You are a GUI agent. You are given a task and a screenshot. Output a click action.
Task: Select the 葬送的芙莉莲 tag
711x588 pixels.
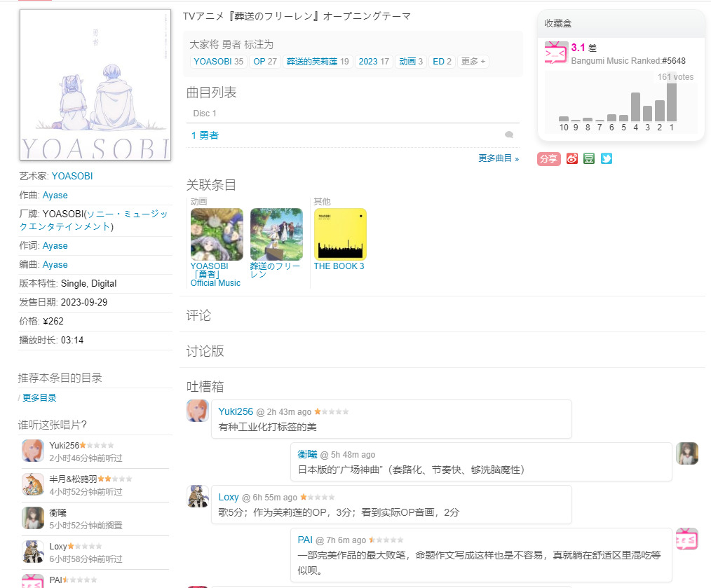318,62
